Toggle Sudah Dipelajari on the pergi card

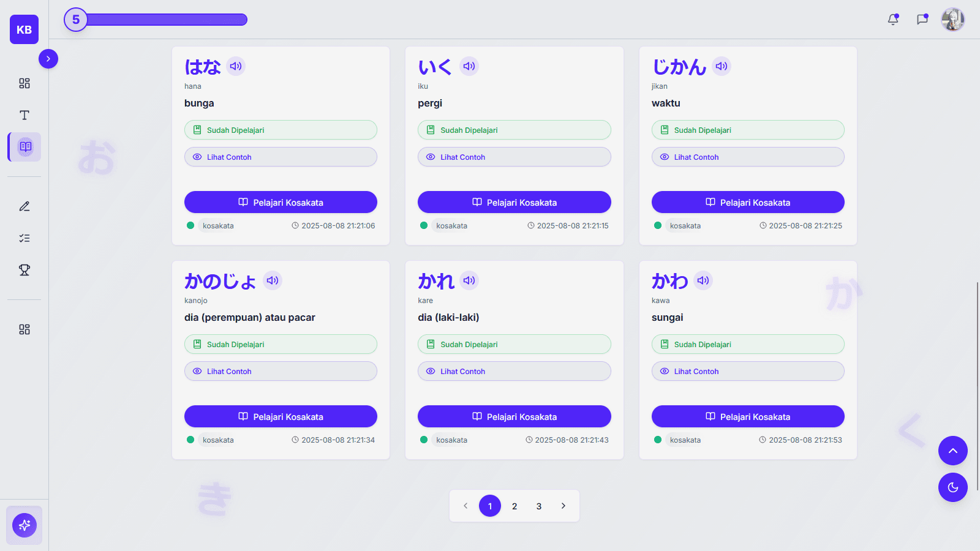pyautogui.click(x=514, y=130)
